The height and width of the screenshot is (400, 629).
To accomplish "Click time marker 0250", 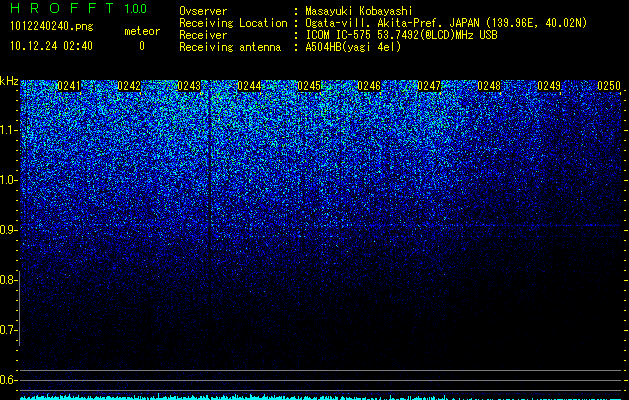I will click(609, 86).
